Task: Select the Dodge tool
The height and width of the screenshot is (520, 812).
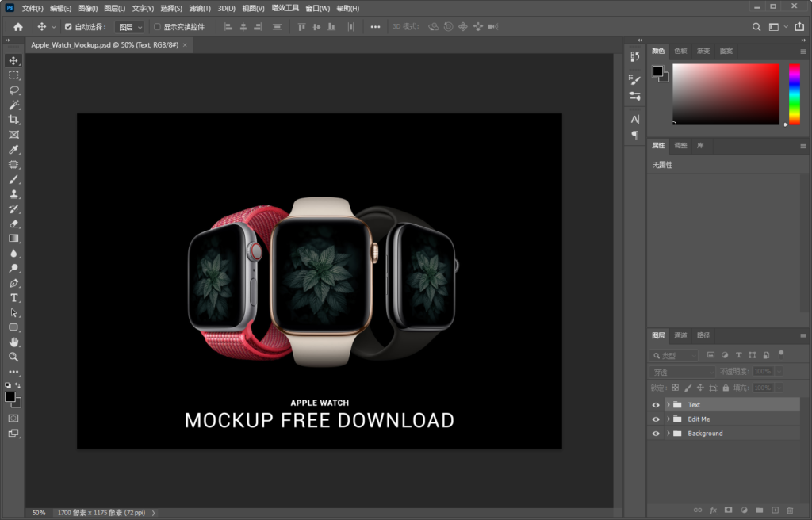Action: 13,268
